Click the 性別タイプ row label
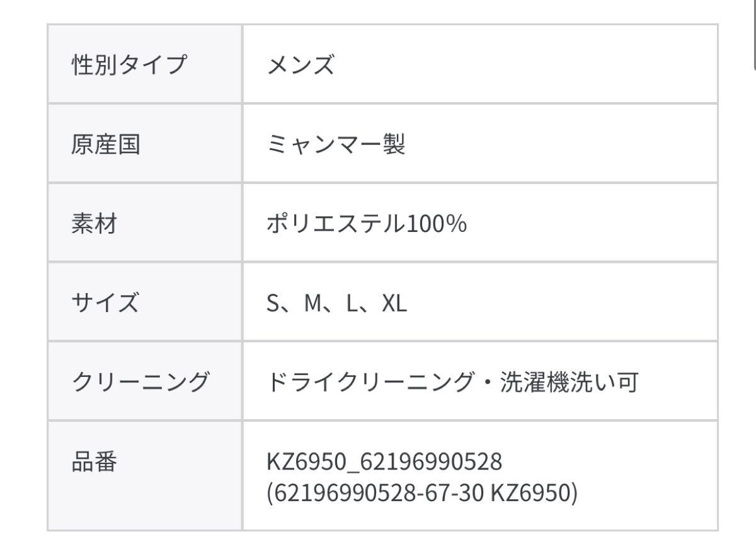Viewport: 756px width, 556px height. point(129,65)
